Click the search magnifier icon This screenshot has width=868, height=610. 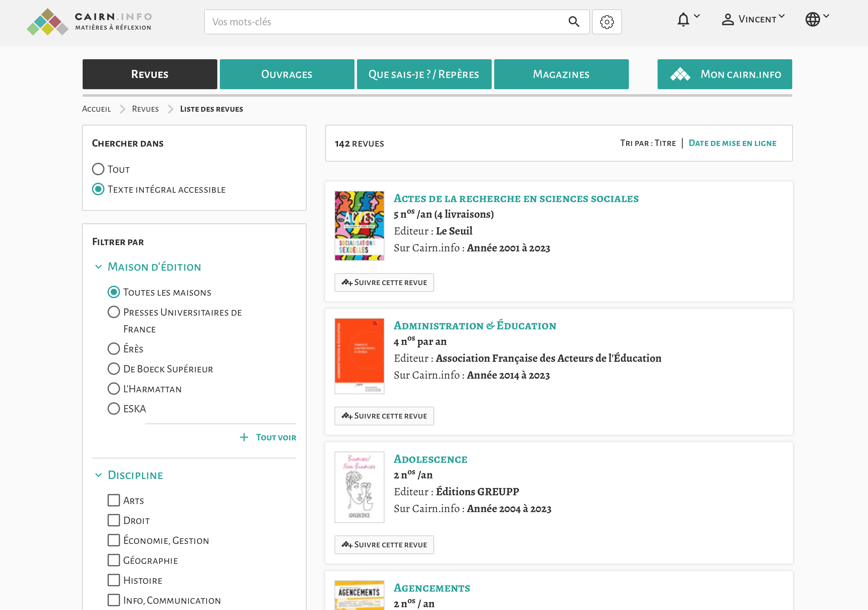[x=573, y=22]
